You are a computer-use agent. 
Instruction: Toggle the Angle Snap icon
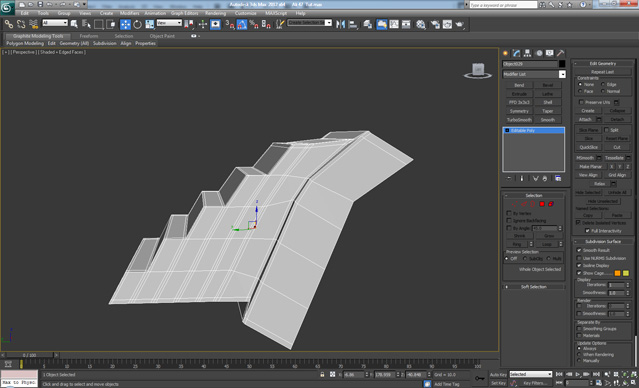point(242,24)
